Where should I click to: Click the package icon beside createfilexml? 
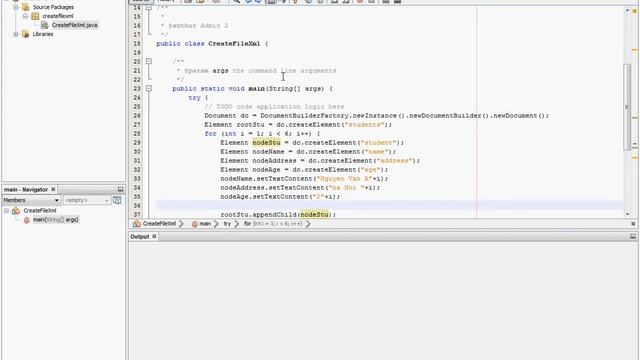click(36, 16)
